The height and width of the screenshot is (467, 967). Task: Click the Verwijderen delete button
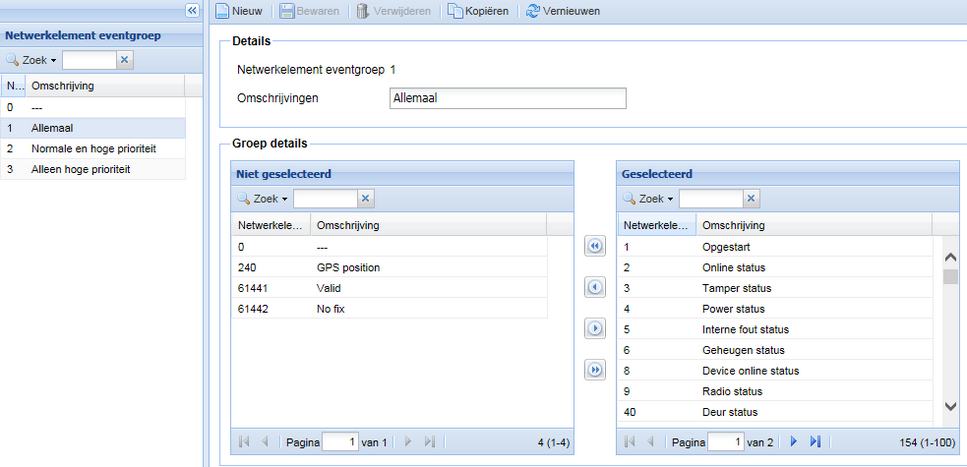point(393,11)
